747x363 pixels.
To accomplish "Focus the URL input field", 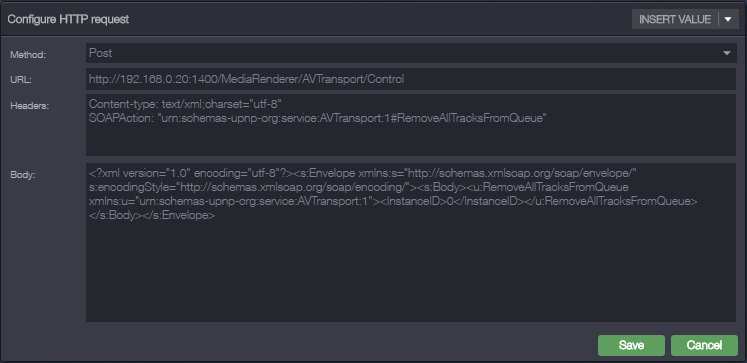I will pyautogui.click(x=411, y=79).
